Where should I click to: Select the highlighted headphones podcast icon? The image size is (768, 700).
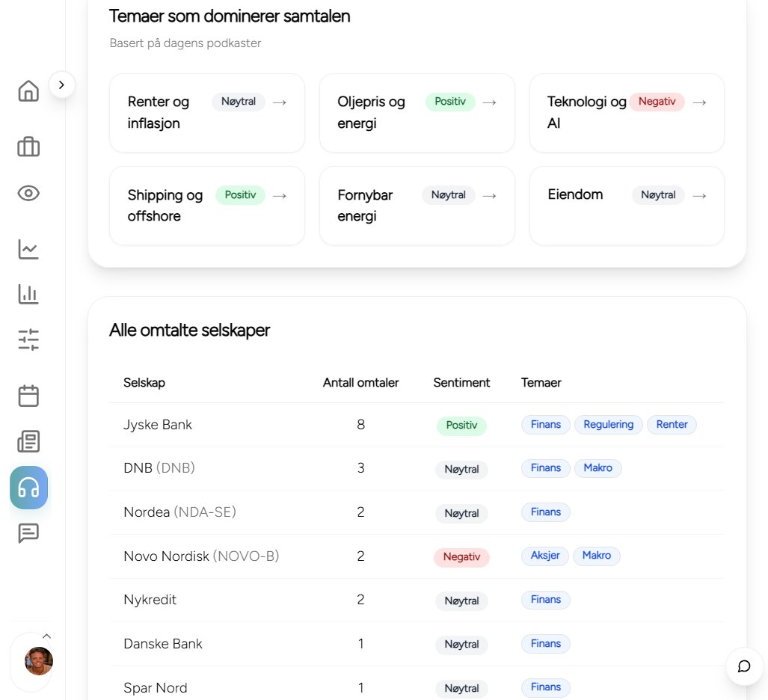point(29,488)
